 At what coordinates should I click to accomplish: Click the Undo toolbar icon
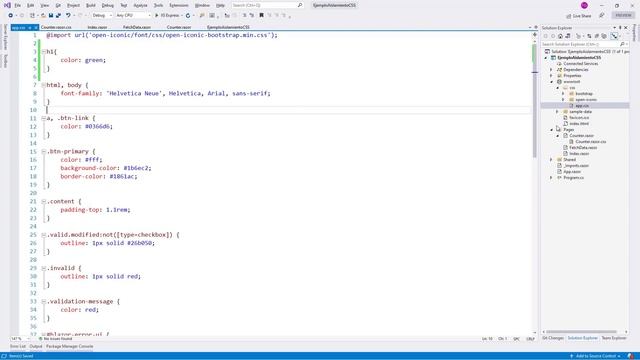[x=68, y=16]
